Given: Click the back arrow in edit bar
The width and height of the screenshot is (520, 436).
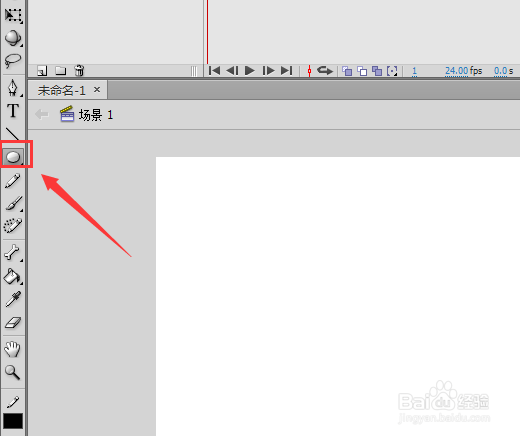Looking at the screenshot, I should pyautogui.click(x=42, y=114).
